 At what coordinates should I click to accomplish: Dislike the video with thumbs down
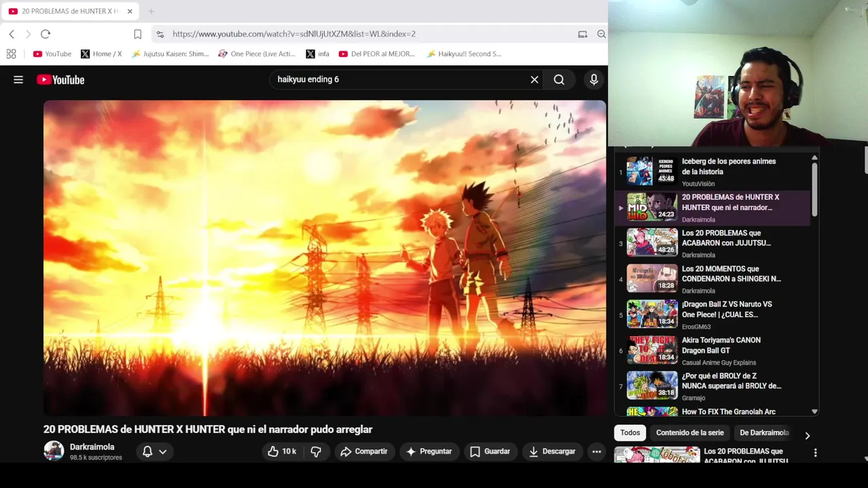(x=316, y=451)
